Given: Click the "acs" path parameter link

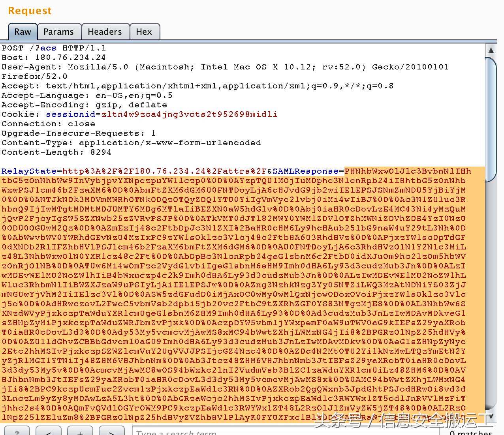Looking at the screenshot, I should click(x=48, y=48).
